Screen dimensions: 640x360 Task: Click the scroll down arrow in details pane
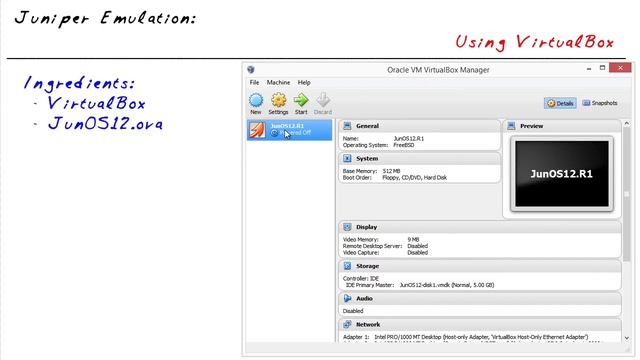pos(627,338)
